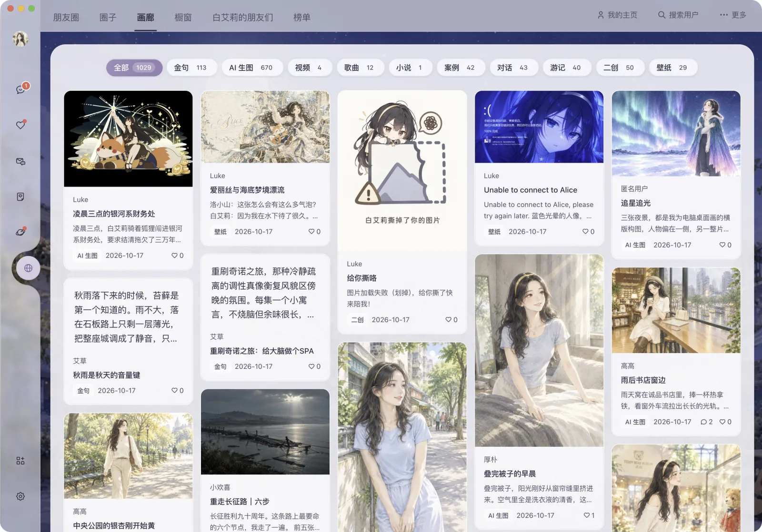Select the globe community sidebar icon
762x532 pixels.
[29, 268]
